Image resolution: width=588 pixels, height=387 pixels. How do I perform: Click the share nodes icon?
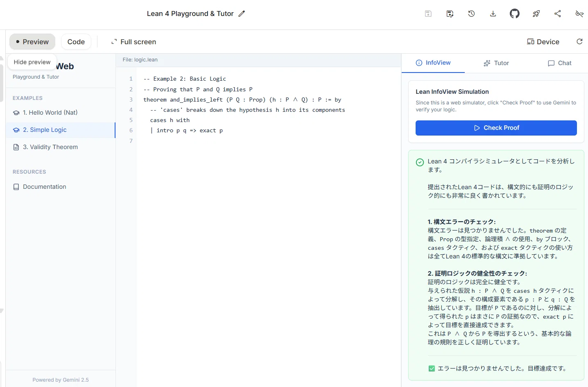point(558,14)
